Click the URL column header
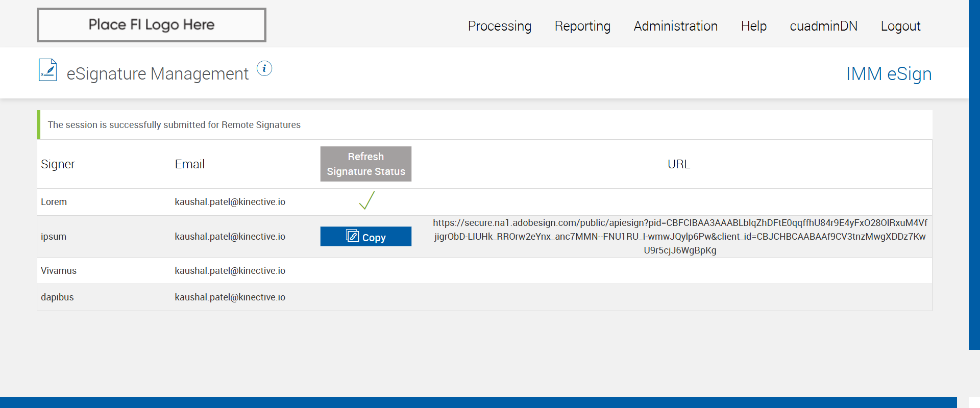This screenshot has height=408, width=980. [678, 164]
